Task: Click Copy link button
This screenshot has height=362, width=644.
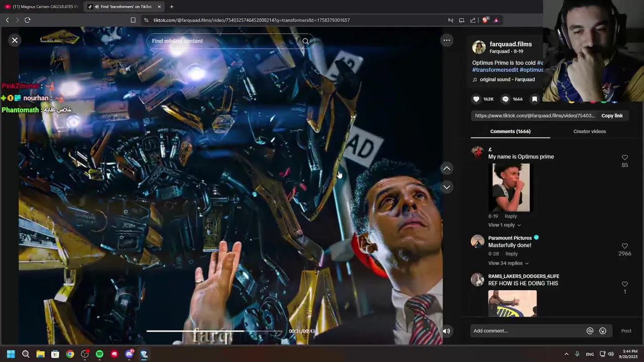Action: point(612,116)
